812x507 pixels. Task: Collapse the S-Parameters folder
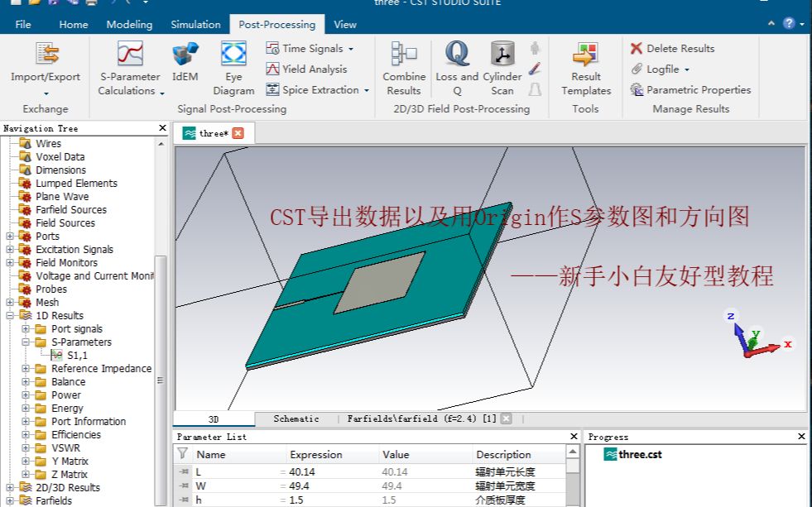26,342
